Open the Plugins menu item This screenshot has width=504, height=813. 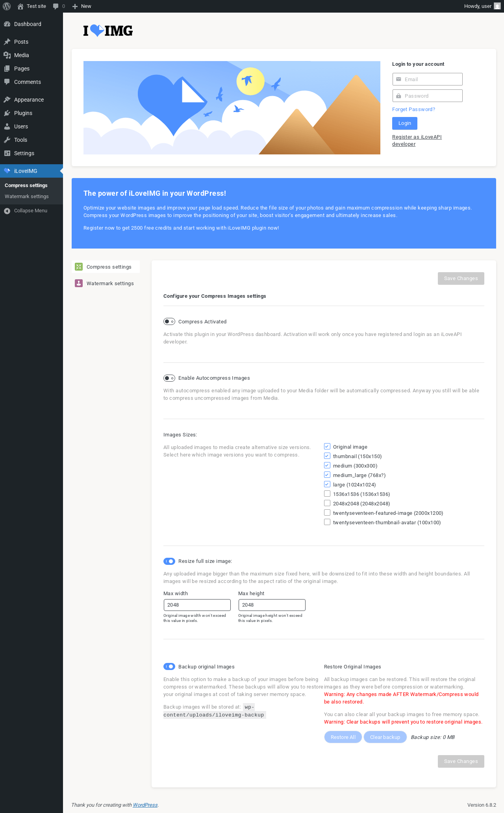click(x=23, y=113)
